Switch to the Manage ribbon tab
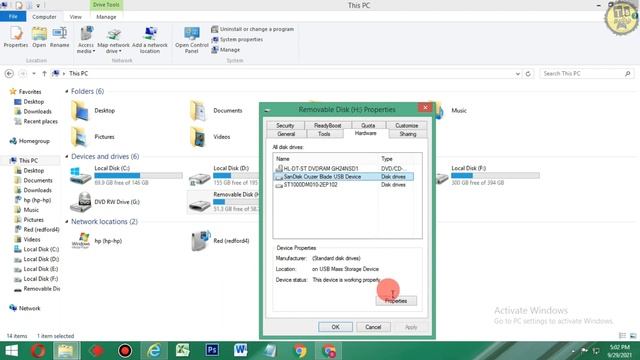The height and width of the screenshot is (360, 640). click(106, 17)
